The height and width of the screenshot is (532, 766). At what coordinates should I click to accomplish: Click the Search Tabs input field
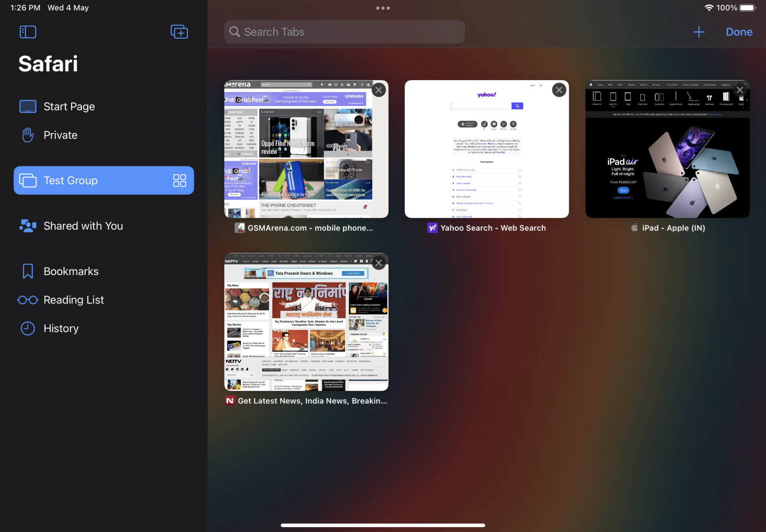[345, 32]
